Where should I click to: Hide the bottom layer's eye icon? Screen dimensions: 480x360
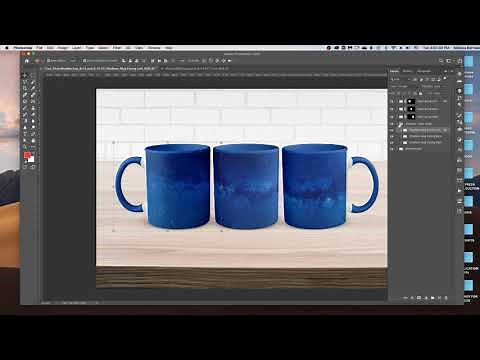coord(392,149)
